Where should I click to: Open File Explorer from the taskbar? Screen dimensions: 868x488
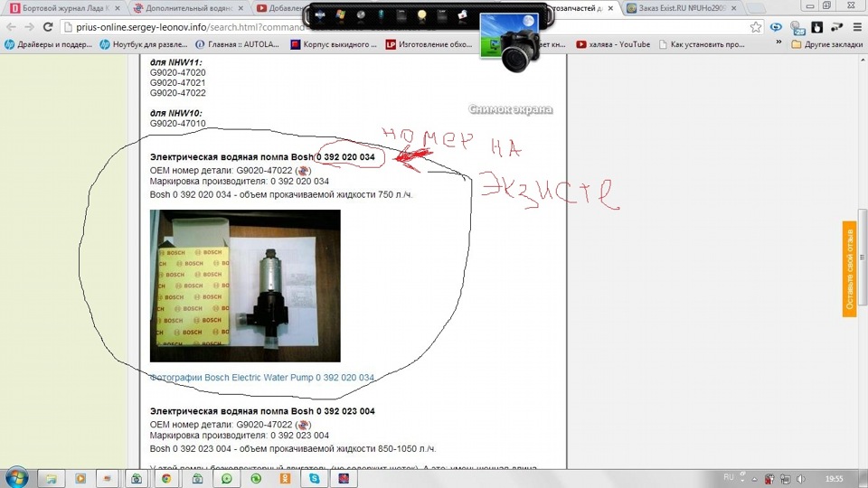(51, 479)
